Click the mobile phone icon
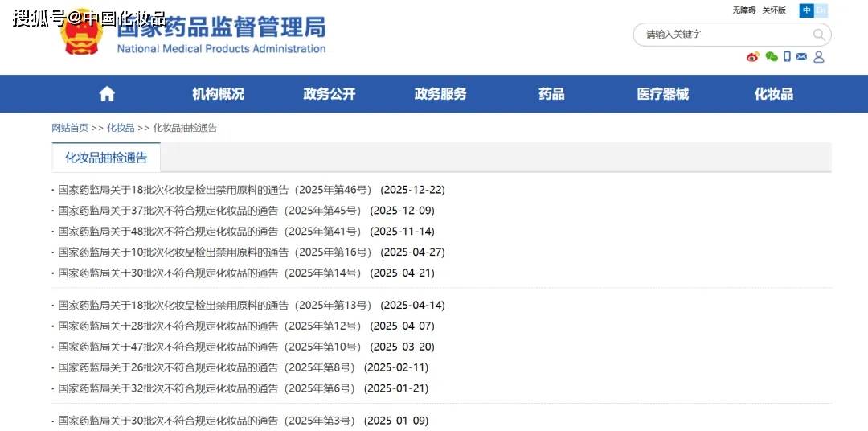The width and height of the screenshot is (868, 431). pyautogui.click(x=788, y=57)
